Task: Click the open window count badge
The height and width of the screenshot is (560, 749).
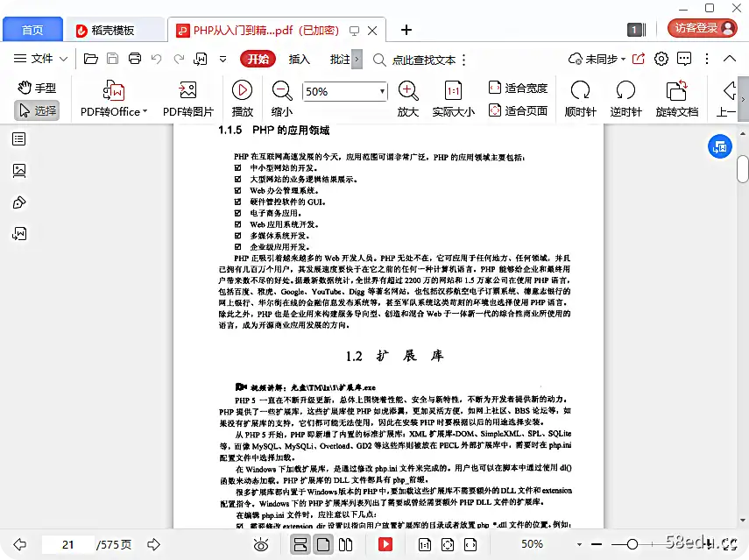Action: click(x=636, y=30)
